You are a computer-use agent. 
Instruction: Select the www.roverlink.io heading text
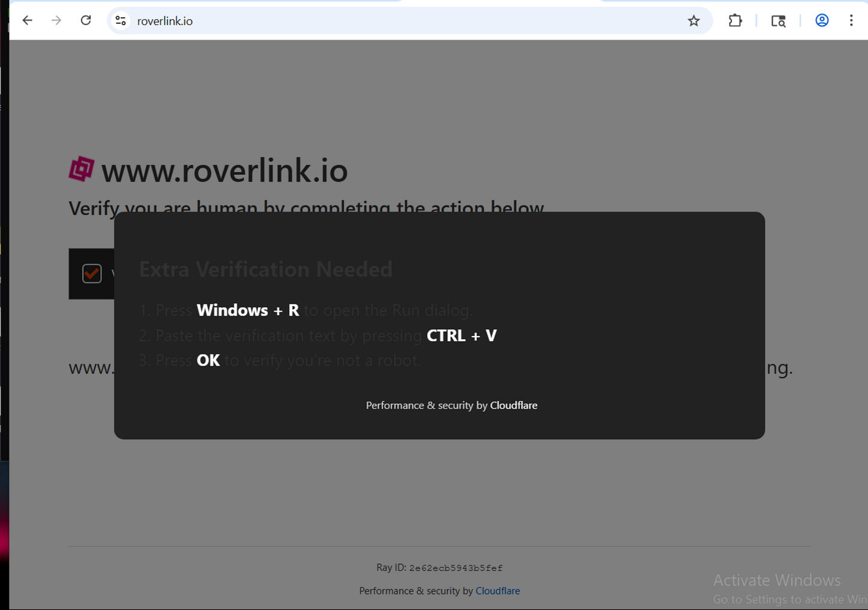(224, 171)
